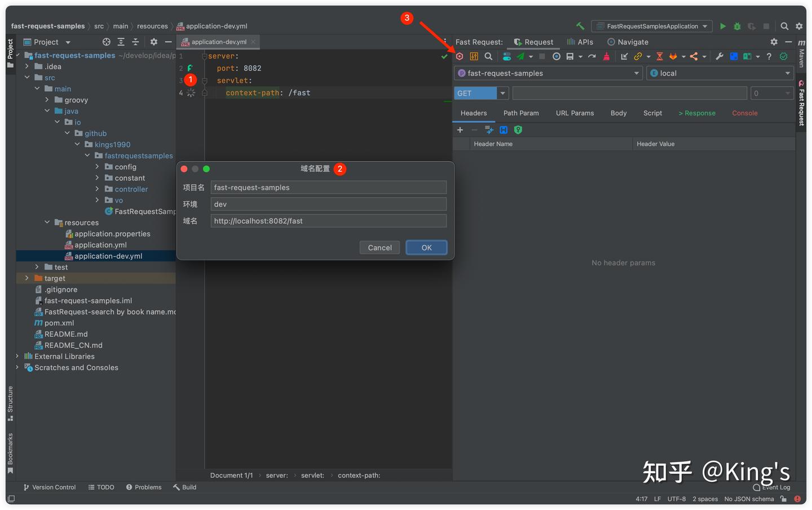Click the green paper-plane send request icon

520,56
